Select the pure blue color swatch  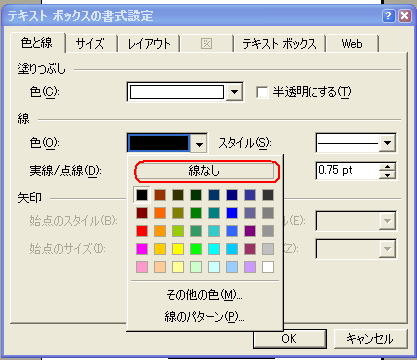coord(232,213)
